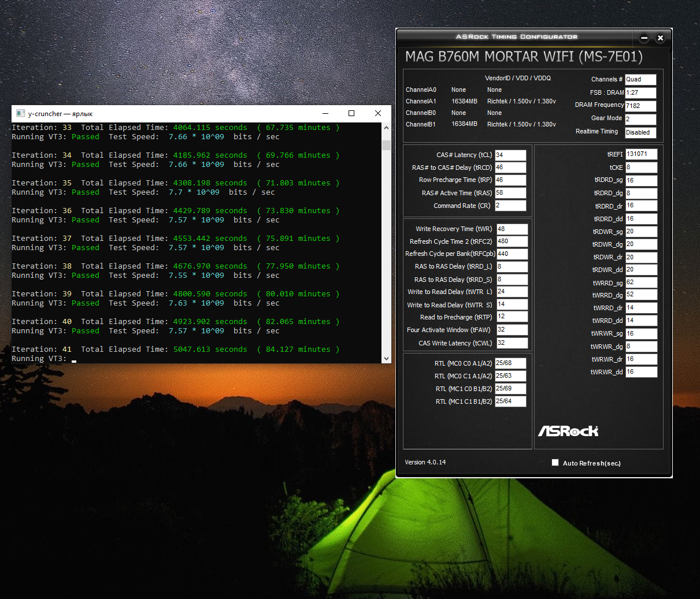The image size is (700, 599).
Task: Click the tWRWR_dd value field
Action: [x=641, y=372]
